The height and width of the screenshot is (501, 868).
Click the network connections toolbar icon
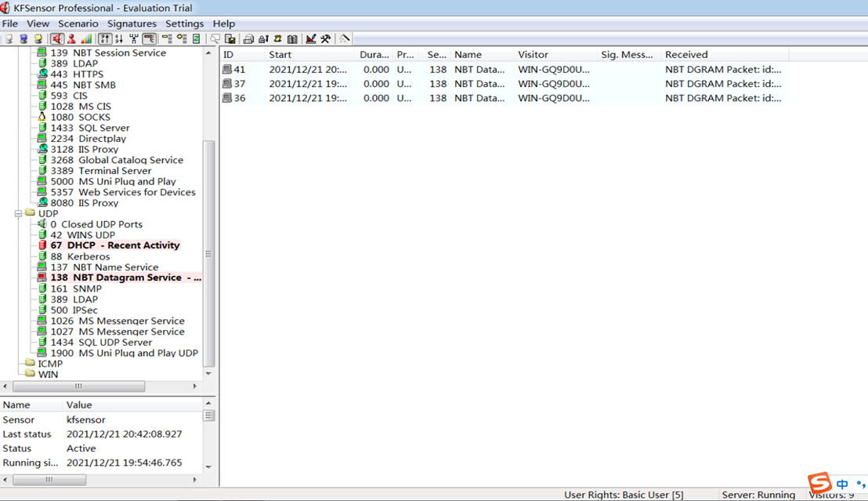tap(134, 38)
